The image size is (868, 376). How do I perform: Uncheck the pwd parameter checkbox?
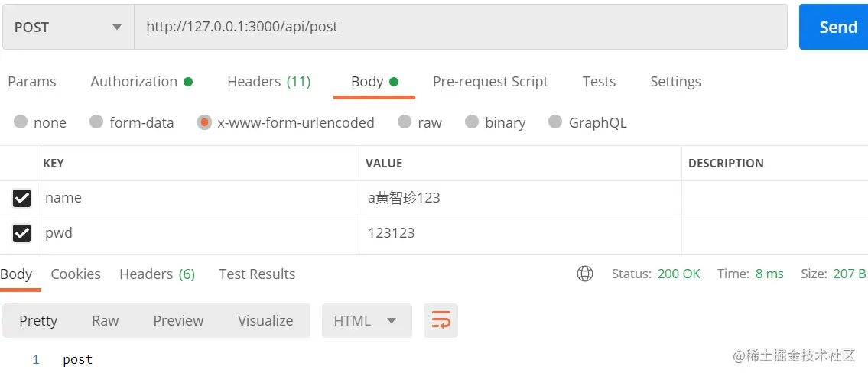pos(21,234)
